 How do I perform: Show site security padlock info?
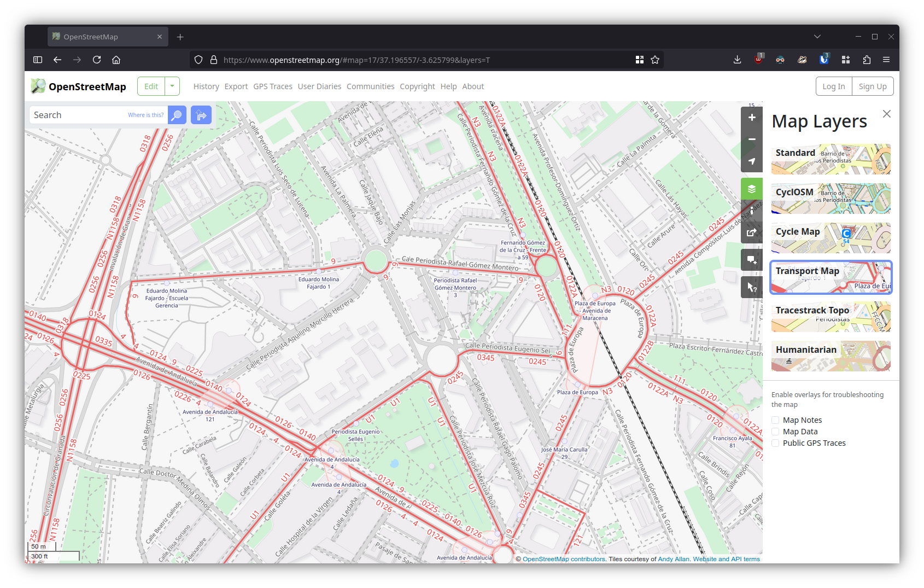[x=214, y=60]
